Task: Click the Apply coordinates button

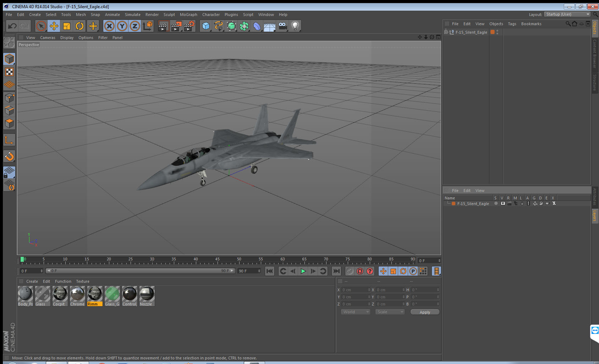Action: click(425, 312)
